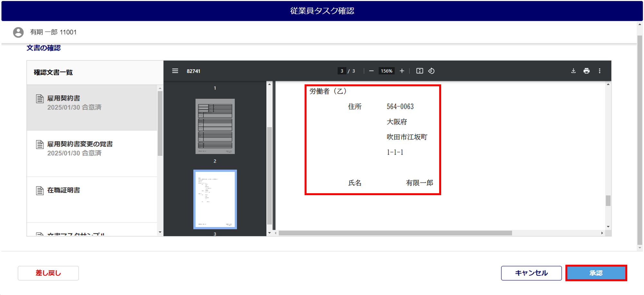
Task: Click the 差し戻し button
Action: coord(48,273)
